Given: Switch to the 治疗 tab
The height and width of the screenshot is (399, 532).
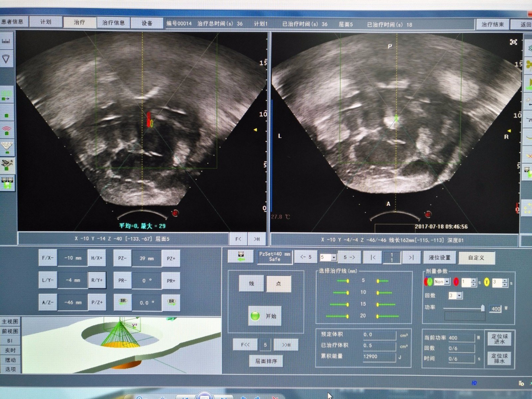Looking at the screenshot, I should pyautogui.click(x=79, y=22).
